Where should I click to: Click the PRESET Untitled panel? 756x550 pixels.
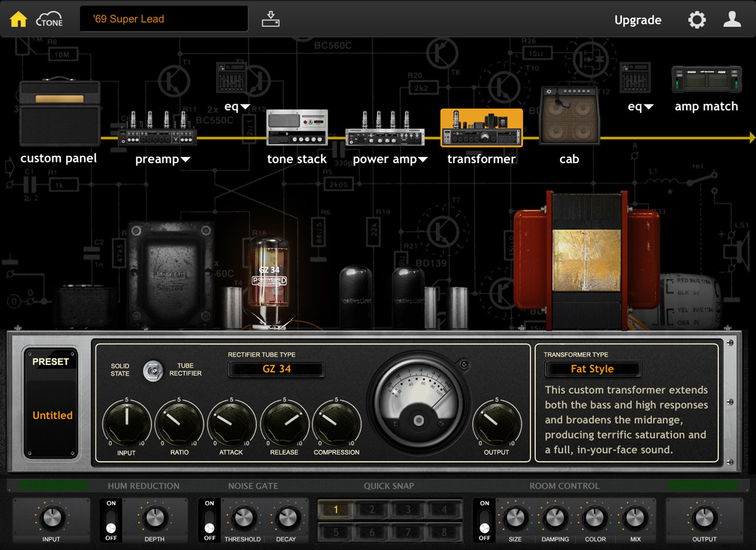(x=51, y=403)
